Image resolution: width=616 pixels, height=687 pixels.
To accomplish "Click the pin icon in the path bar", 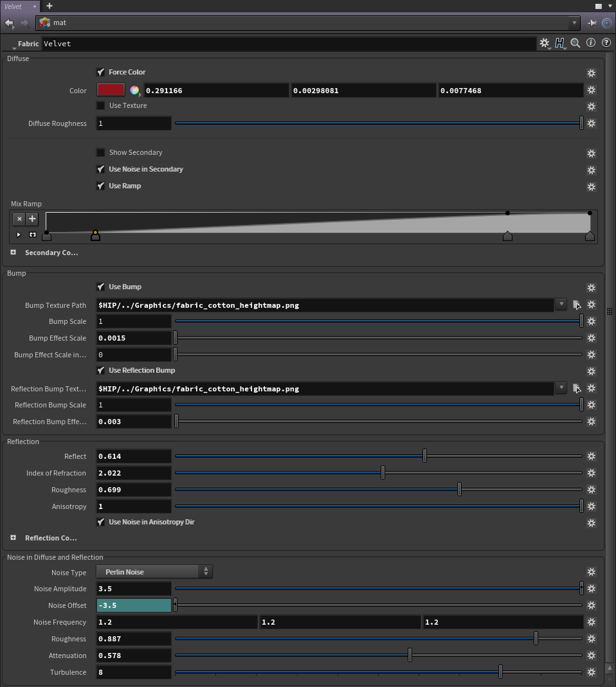I will 592,22.
